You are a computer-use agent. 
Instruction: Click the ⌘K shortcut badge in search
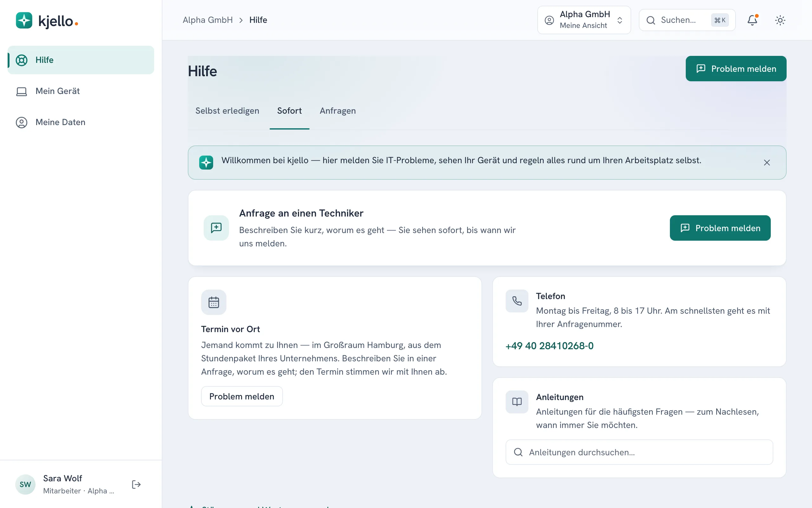(x=720, y=20)
